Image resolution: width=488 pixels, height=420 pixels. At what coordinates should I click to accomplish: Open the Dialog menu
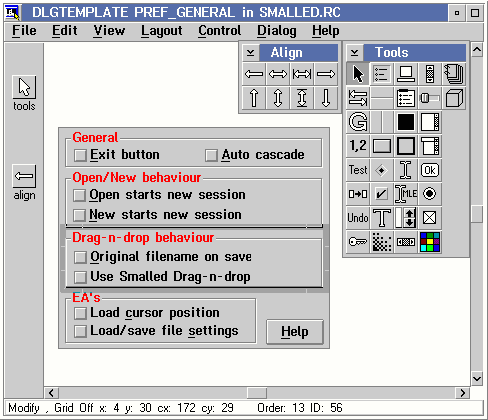tap(277, 31)
